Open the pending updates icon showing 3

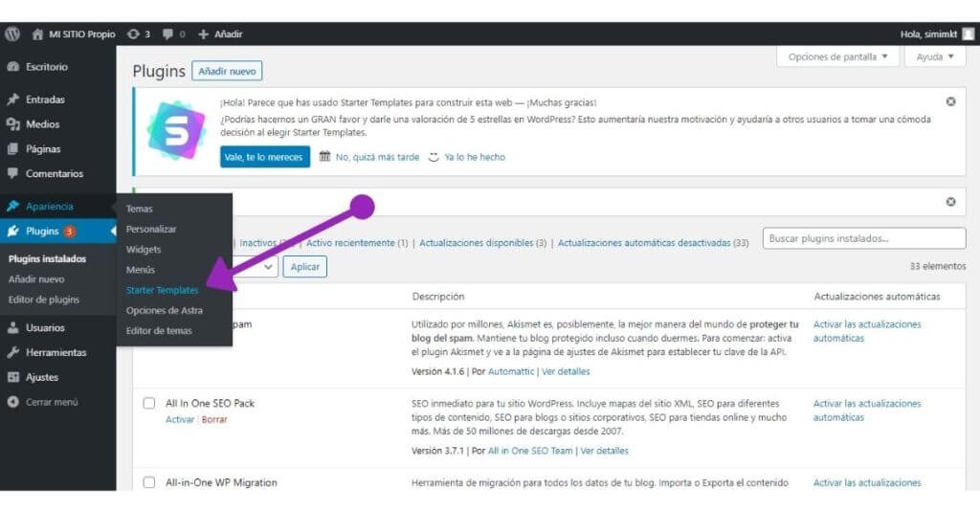pyautogui.click(x=138, y=34)
